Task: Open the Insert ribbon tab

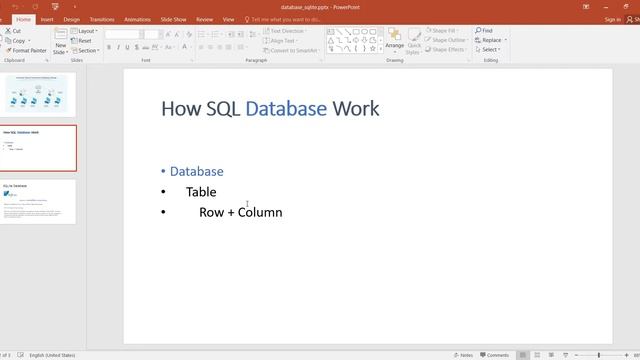Action: 47,20
